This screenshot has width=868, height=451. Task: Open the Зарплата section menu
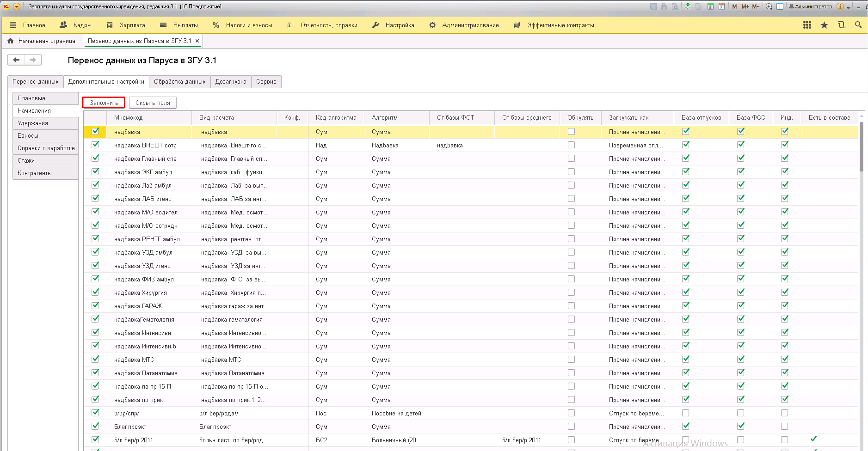point(126,25)
